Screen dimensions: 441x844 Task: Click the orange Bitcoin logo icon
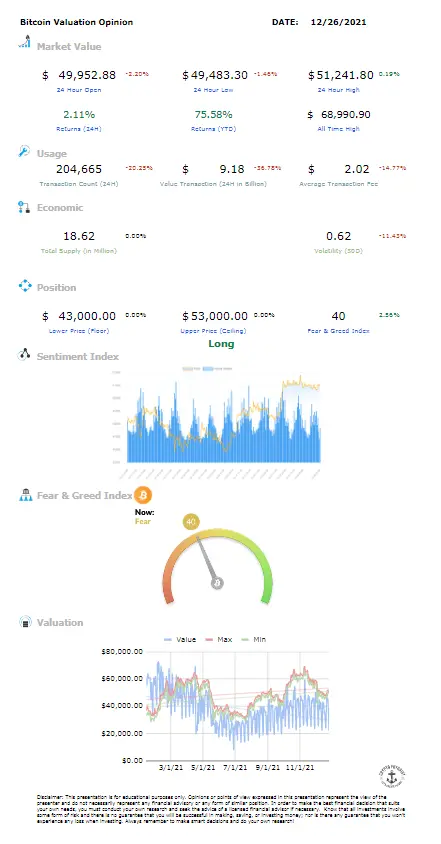143,495
